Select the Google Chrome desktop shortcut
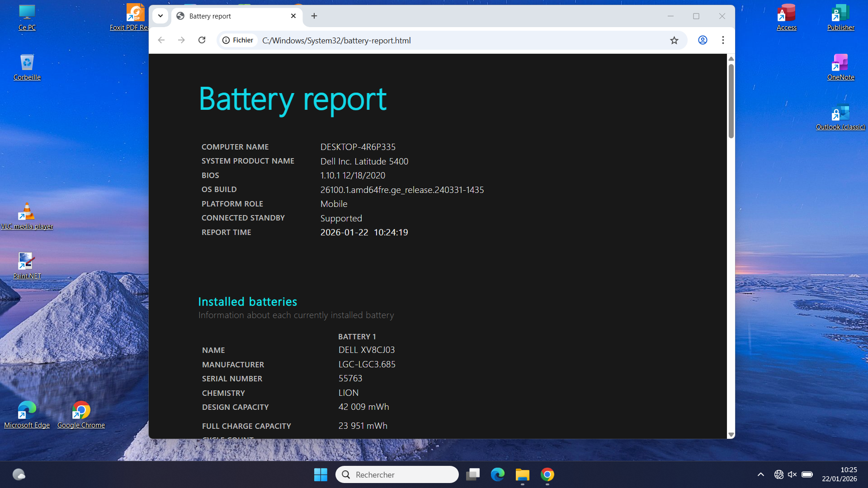Screen dimensions: 868x488 pos(81,416)
